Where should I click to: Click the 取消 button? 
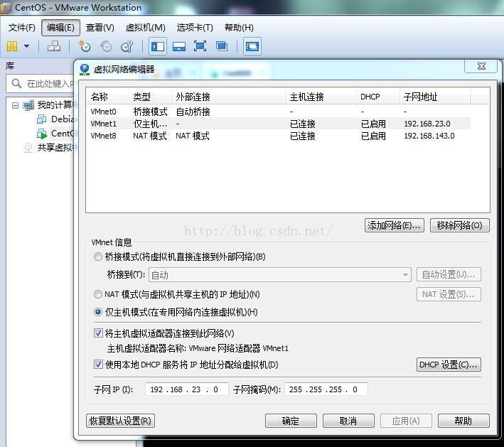pos(348,421)
